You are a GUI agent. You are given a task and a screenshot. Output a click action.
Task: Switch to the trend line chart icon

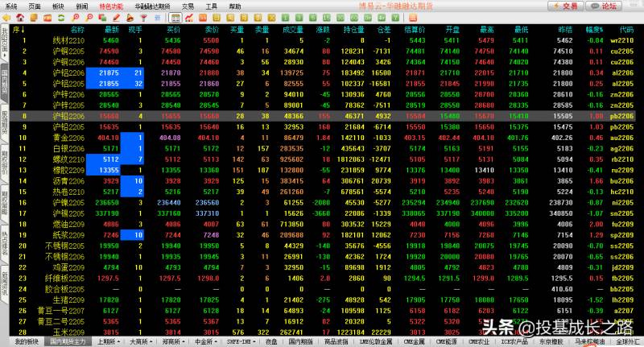pyautogui.click(x=189, y=18)
